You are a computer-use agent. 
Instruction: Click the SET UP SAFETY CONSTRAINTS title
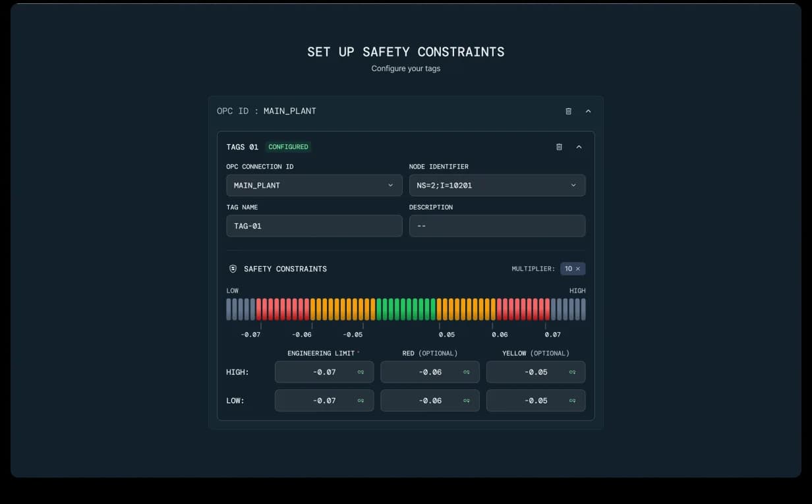pyautogui.click(x=406, y=52)
